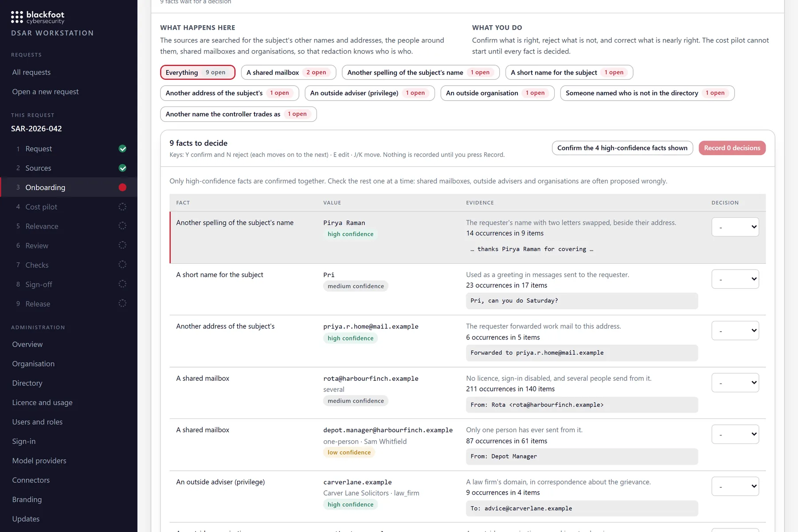
Task: Click evidence snippet 'To: advice@carverlane.example'
Action: pyautogui.click(x=582, y=509)
